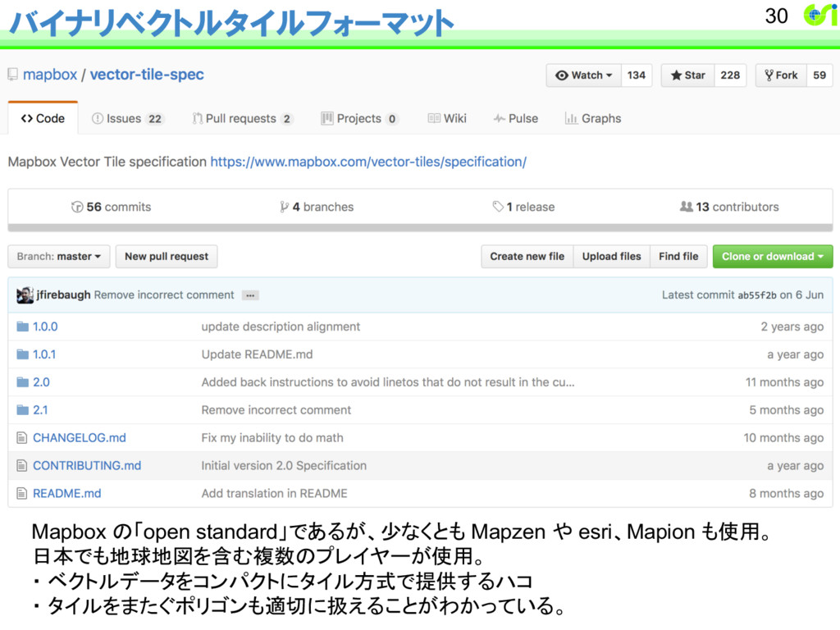
Task: Open the vector-tile-spec repository link
Action: (x=147, y=75)
